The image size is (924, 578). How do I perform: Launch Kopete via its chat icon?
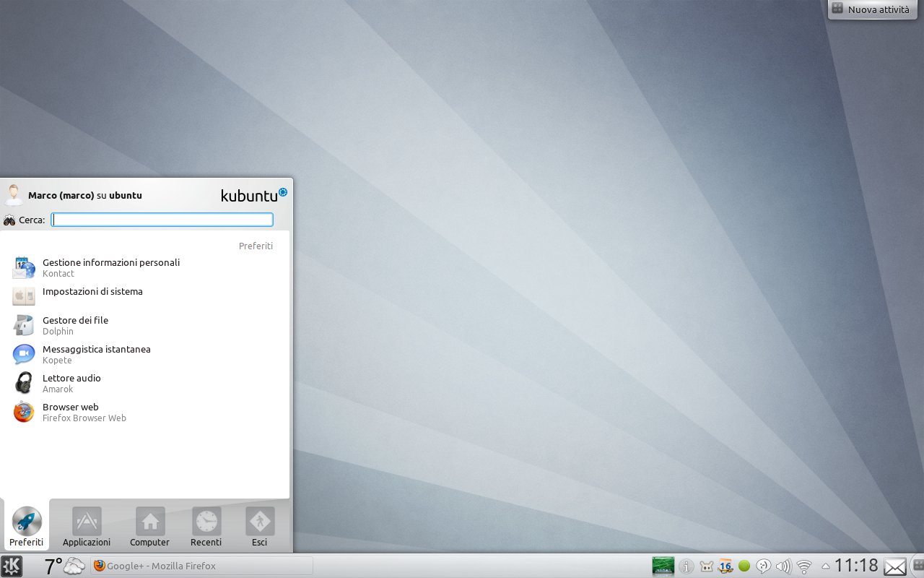[24, 354]
